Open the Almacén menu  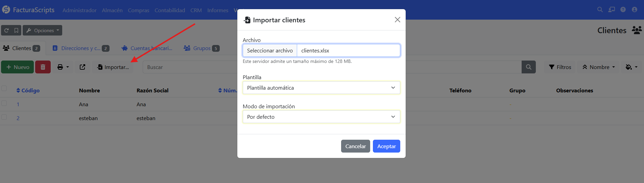(x=112, y=10)
